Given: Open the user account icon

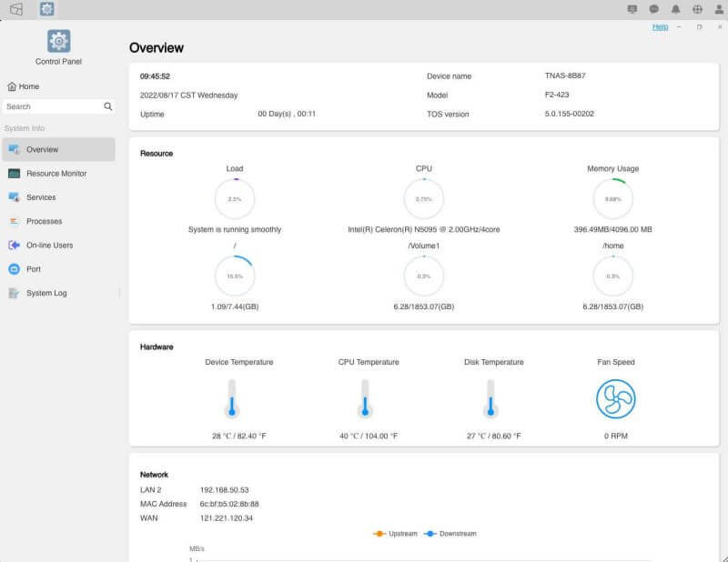Looking at the screenshot, I should pos(719,9).
